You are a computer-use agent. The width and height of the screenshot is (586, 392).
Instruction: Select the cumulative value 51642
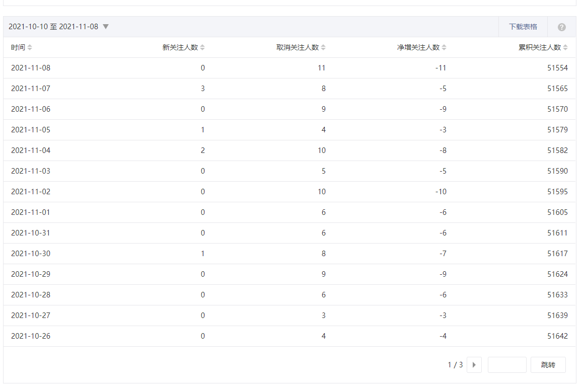coord(557,336)
